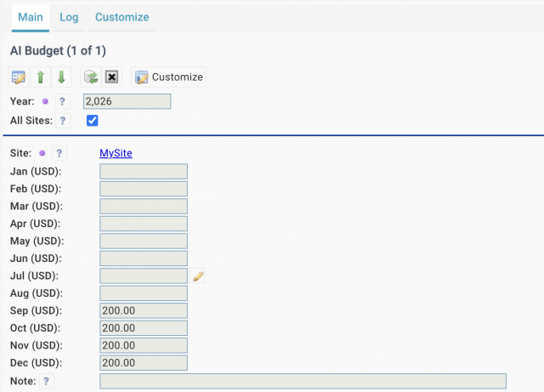Click the refresh database icon
Image resolution: width=544 pixels, height=392 pixels.
[x=91, y=77]
